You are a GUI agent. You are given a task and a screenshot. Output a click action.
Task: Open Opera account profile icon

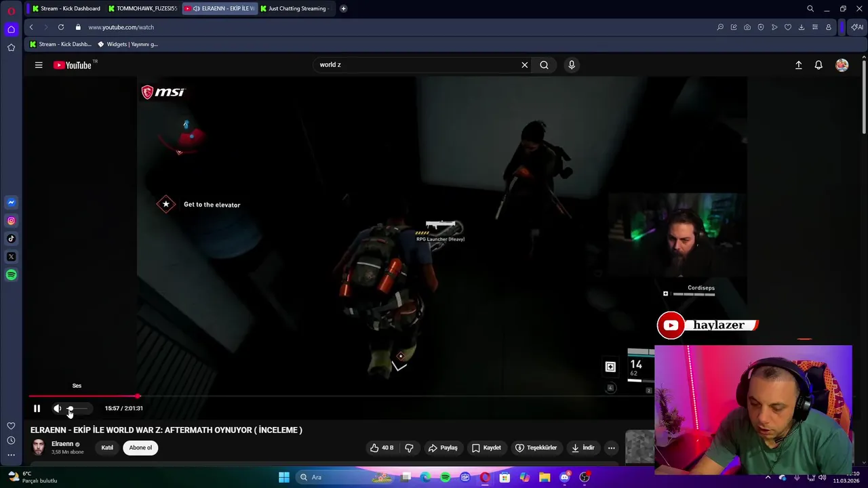click(x=829, y=27)
